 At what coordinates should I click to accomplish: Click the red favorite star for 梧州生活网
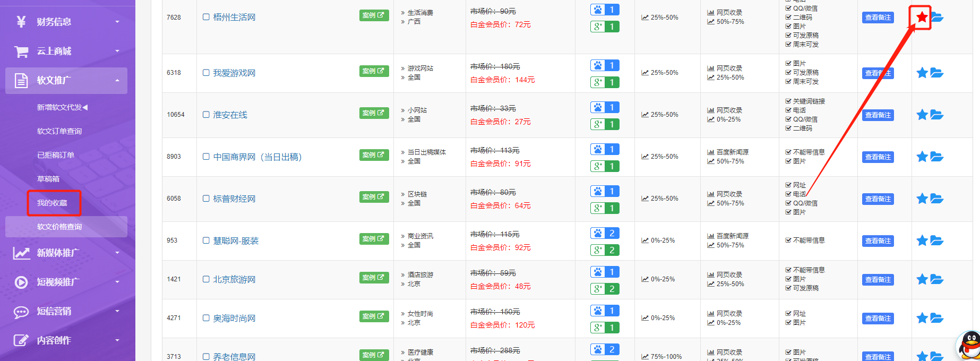pos(922,18)
